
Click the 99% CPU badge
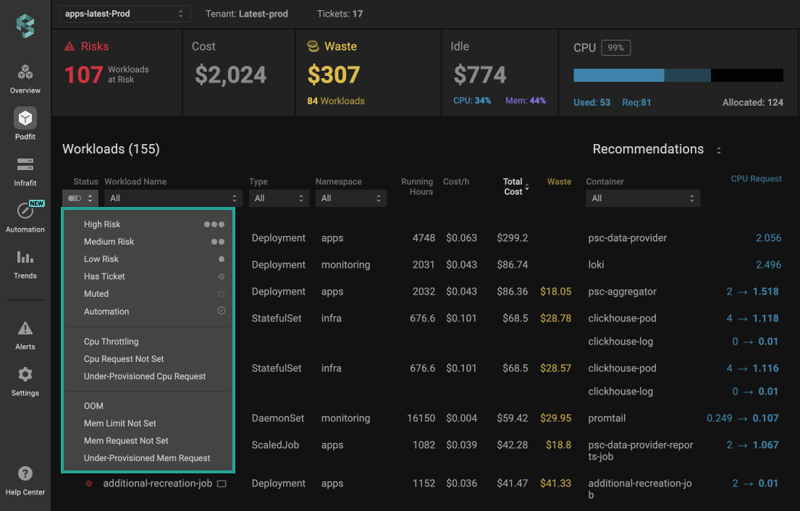pos(616,48)
